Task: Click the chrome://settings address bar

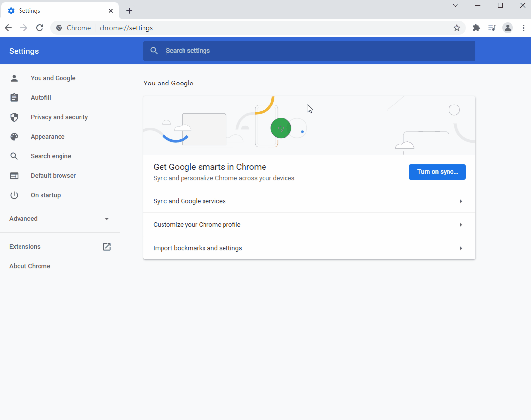Action: [257, 28]
